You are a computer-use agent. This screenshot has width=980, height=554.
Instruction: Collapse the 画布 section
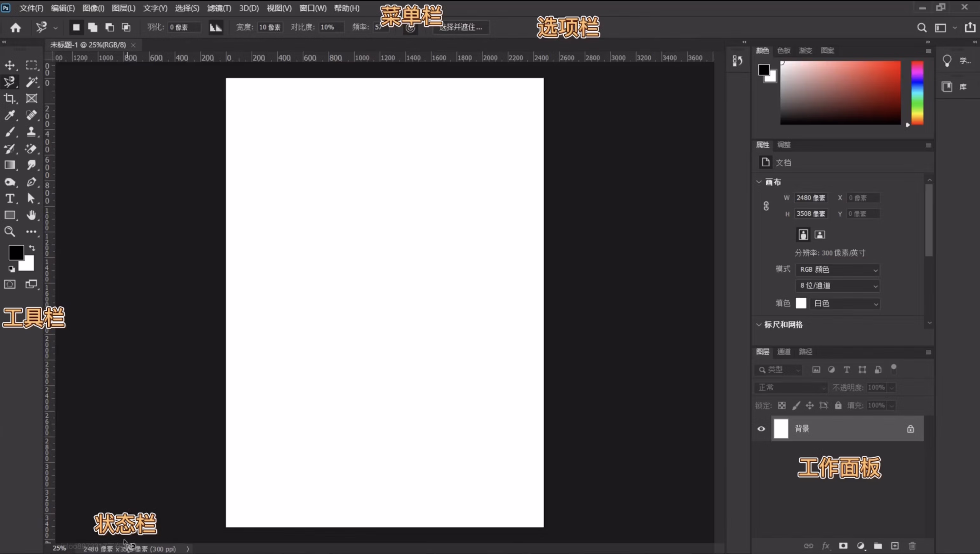pos(759,182)
